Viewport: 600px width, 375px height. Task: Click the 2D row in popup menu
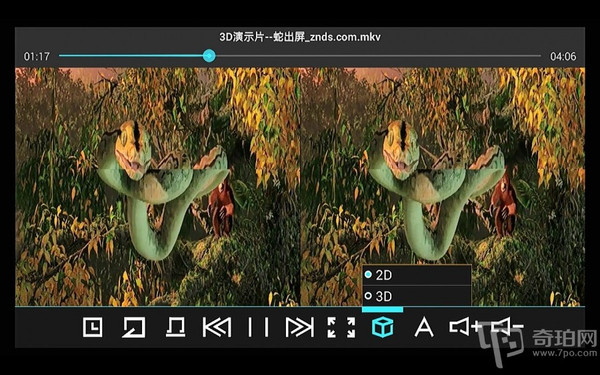417,275
